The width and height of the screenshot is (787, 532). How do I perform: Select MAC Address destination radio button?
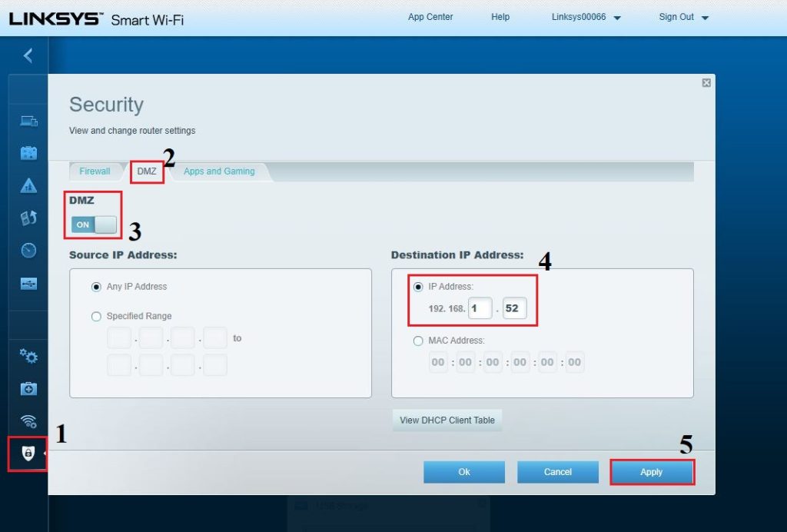(x=418, y=341)
